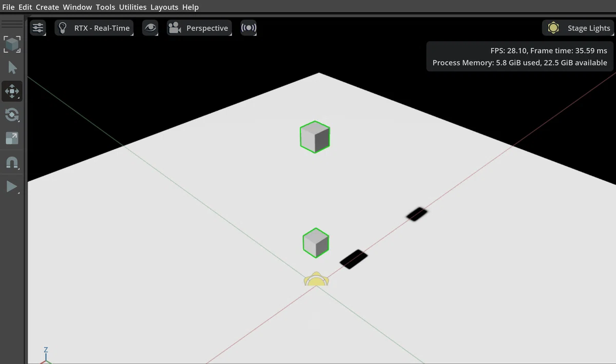This screenshot has width=616, height=364.
Task: Select the upper cube in the viewport
Action: [x=315, y=137]
